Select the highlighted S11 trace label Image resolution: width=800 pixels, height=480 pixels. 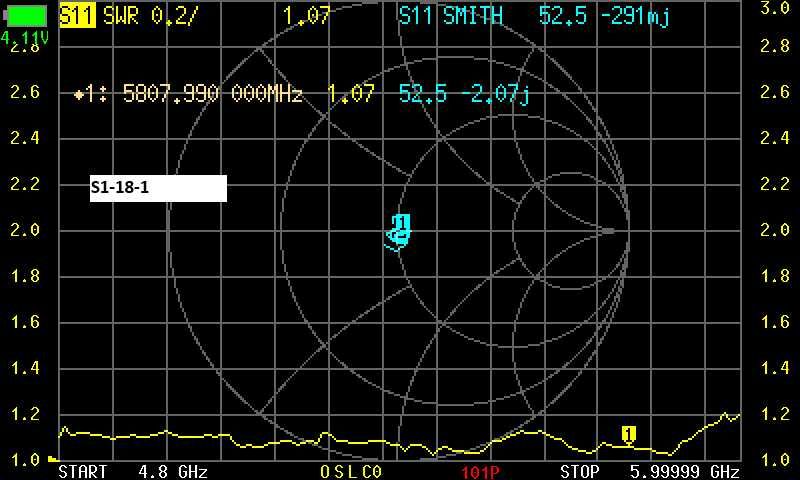point(77,16)
